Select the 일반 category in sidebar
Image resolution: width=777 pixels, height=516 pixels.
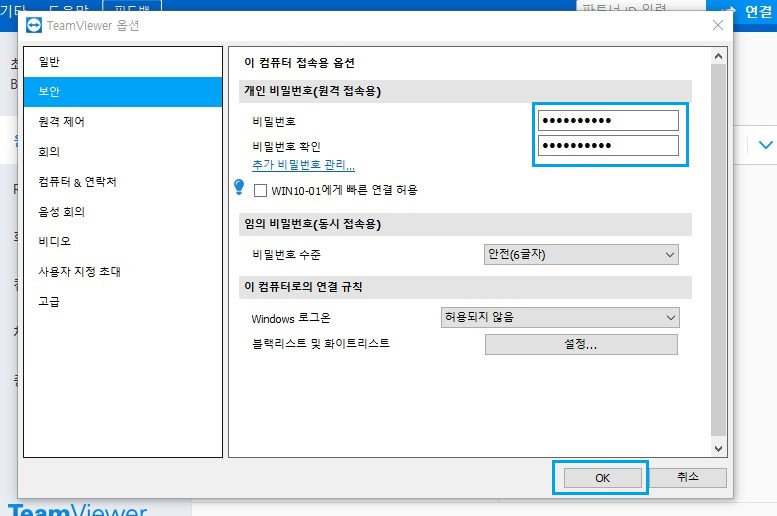[x=123, y=62]
